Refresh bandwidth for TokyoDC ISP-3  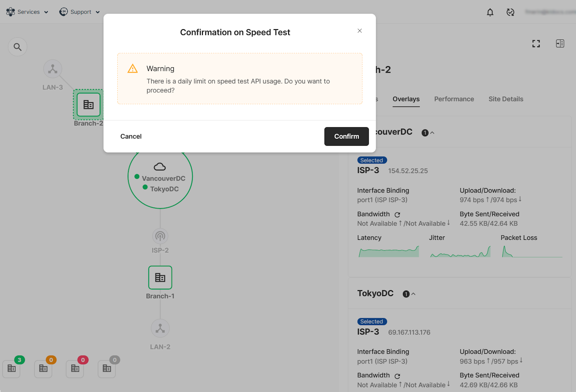tap(397, 376)
